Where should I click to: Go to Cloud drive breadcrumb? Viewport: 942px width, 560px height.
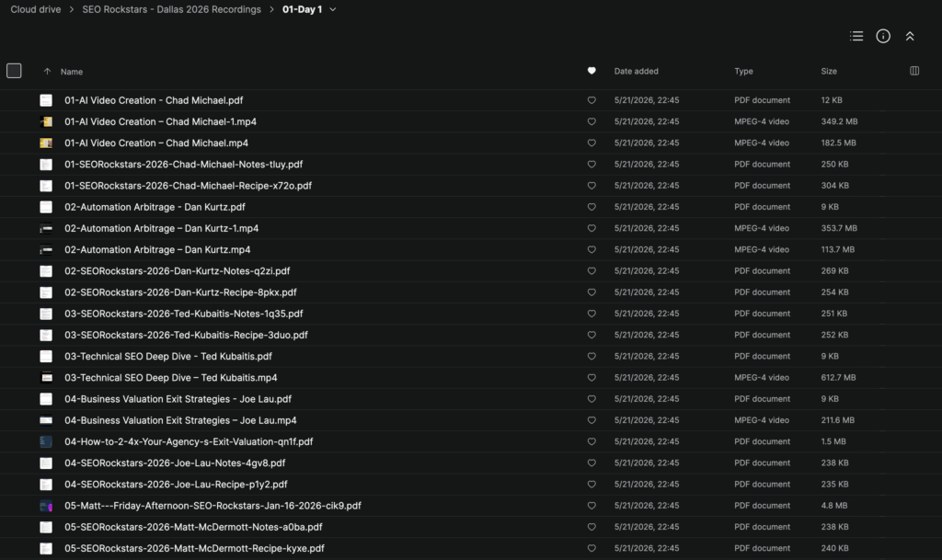coord(36,9)
